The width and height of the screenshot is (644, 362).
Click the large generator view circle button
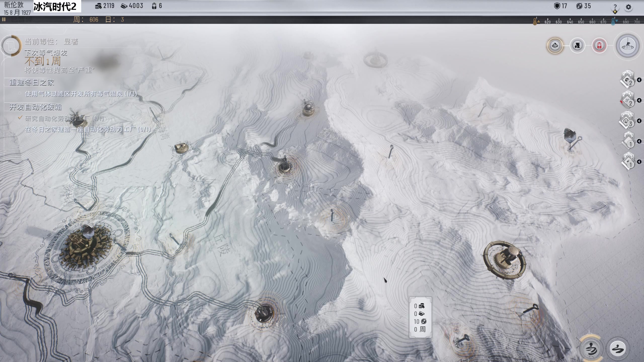click(627, 46)
